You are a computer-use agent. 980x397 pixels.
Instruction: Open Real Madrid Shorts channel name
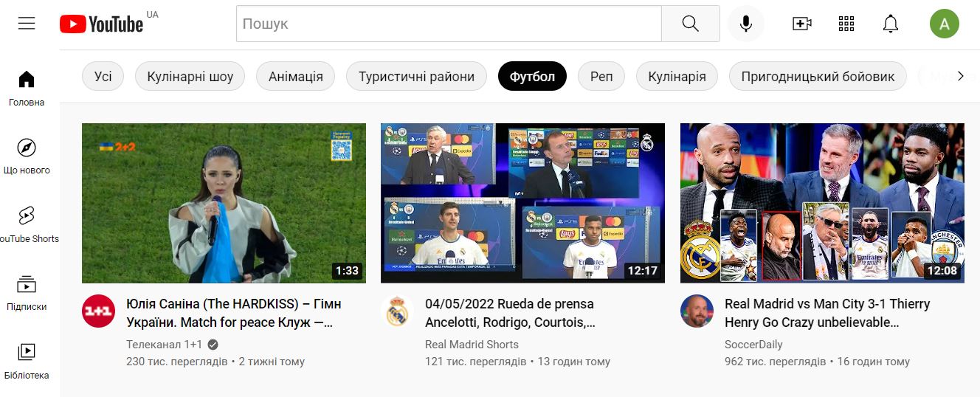(x=472, y=345)
